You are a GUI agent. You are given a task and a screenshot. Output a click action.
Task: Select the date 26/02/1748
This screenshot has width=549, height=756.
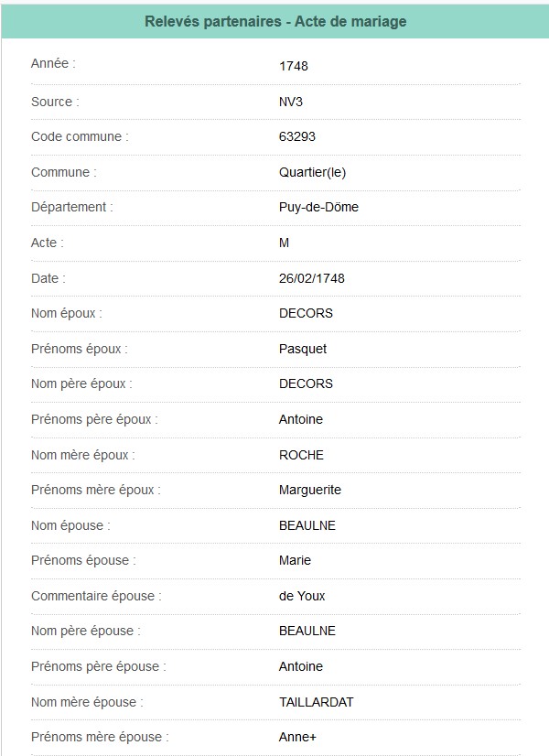click(311, 278)
